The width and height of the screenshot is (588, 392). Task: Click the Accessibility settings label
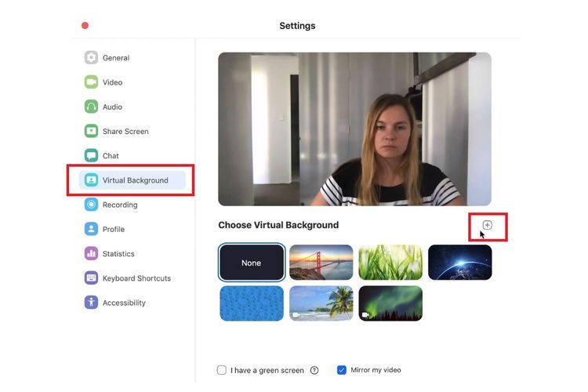click(x=124, y=303)
